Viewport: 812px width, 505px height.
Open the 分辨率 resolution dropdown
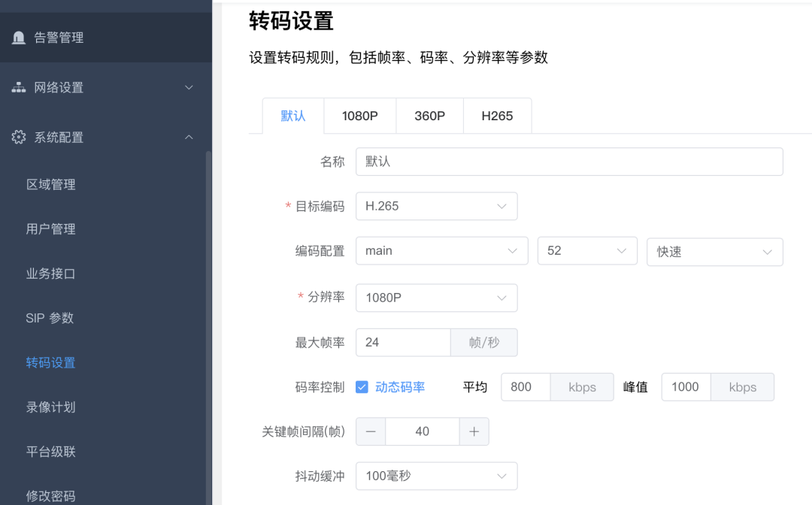(x=436, y=298)
